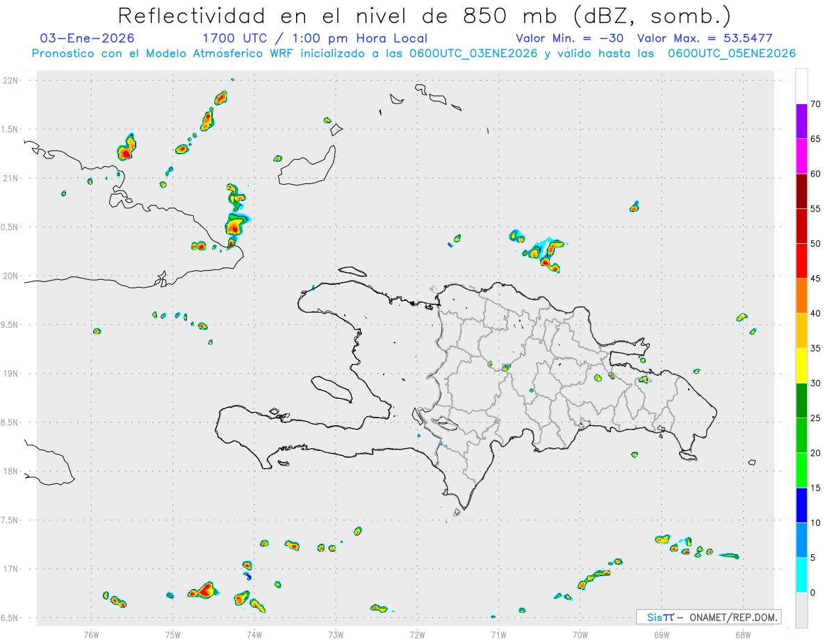Select the cyan 0–5 dBZ colorbar segment
Screen dimensions: 834x644
(x=801, y=575)
